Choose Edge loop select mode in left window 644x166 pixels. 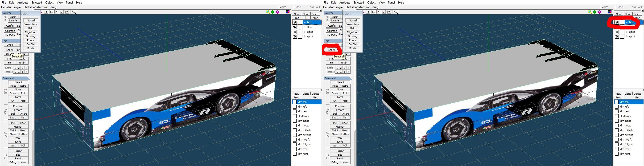coord(31,32)
